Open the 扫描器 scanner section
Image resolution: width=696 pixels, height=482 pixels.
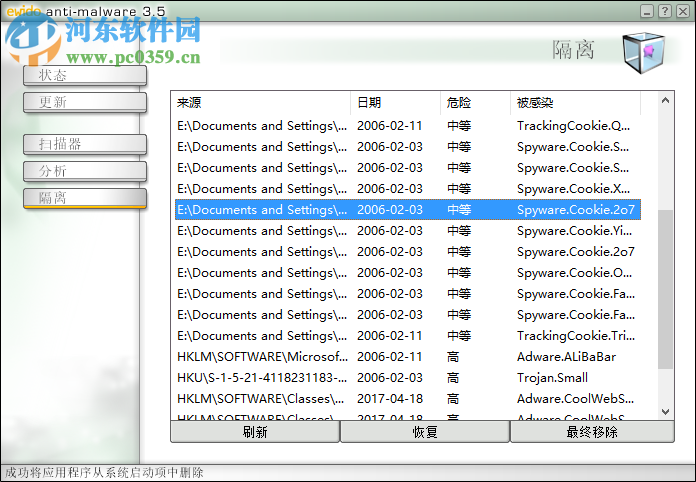85,144
